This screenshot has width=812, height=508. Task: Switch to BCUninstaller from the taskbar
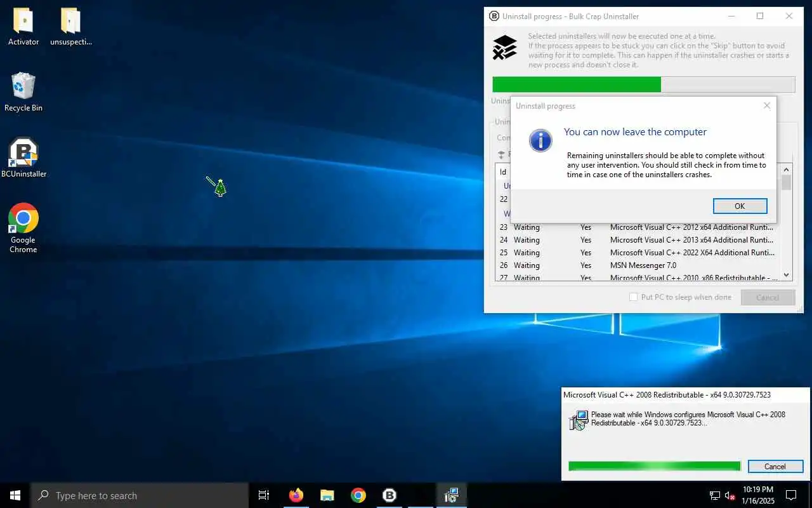[x=390, y=495]
